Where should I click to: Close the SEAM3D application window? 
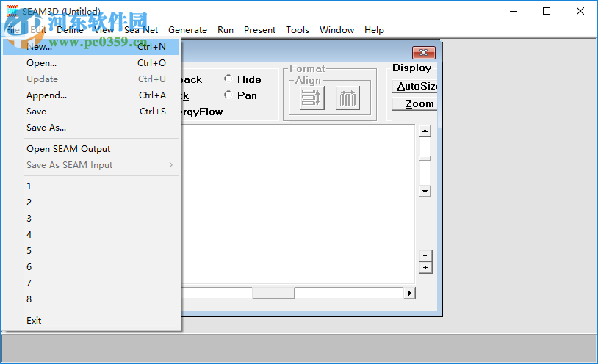click(x=580, y=11)
